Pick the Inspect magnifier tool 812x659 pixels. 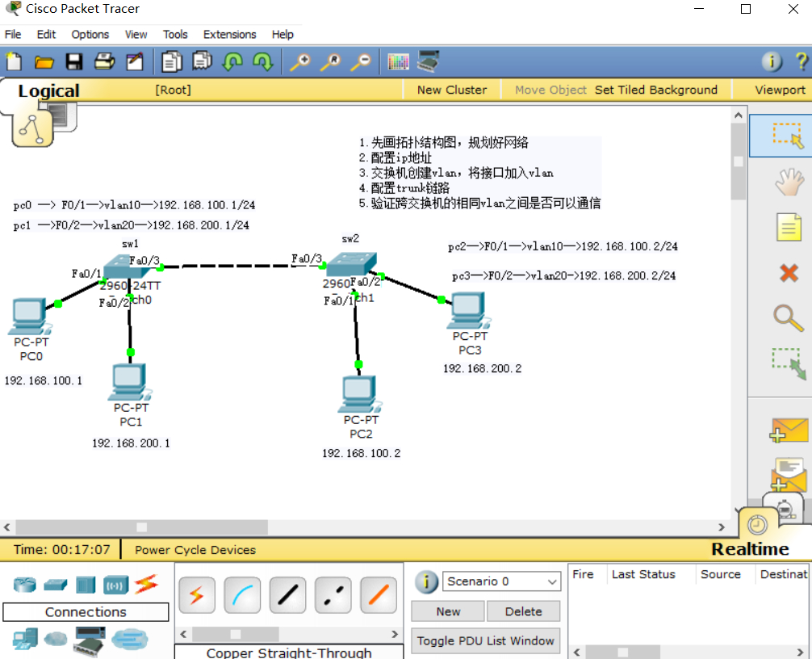[x=788, y=317]
